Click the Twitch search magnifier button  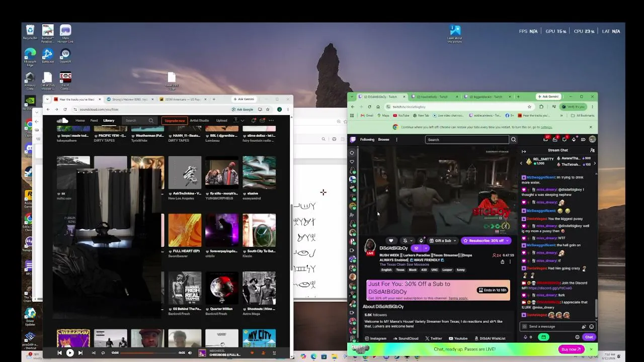(x=513, y=140)
